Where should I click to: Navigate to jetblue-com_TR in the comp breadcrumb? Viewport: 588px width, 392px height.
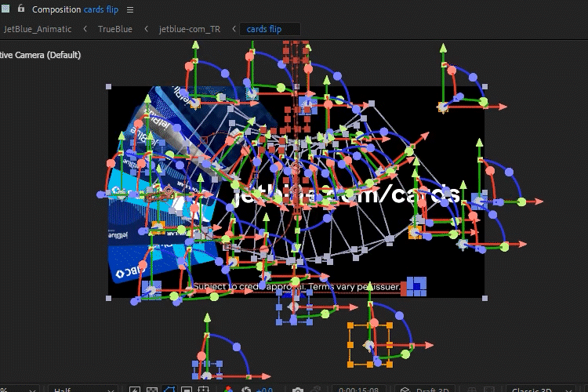click(190, 29)
